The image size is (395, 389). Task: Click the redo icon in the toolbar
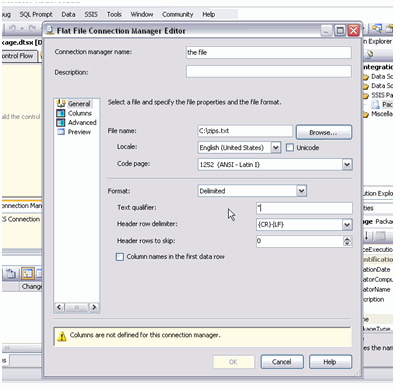(x=32, y=28)
